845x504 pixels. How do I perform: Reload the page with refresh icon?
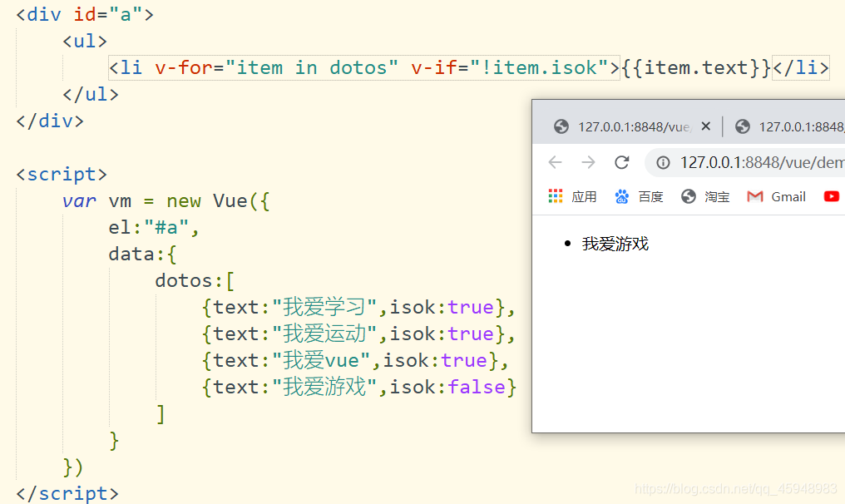(622, 162)
